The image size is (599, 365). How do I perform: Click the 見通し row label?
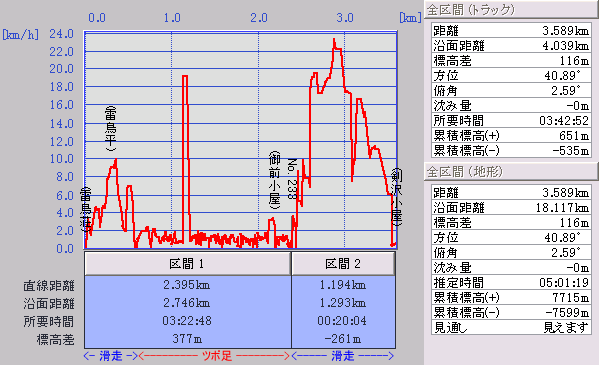(x=451, y=328)
